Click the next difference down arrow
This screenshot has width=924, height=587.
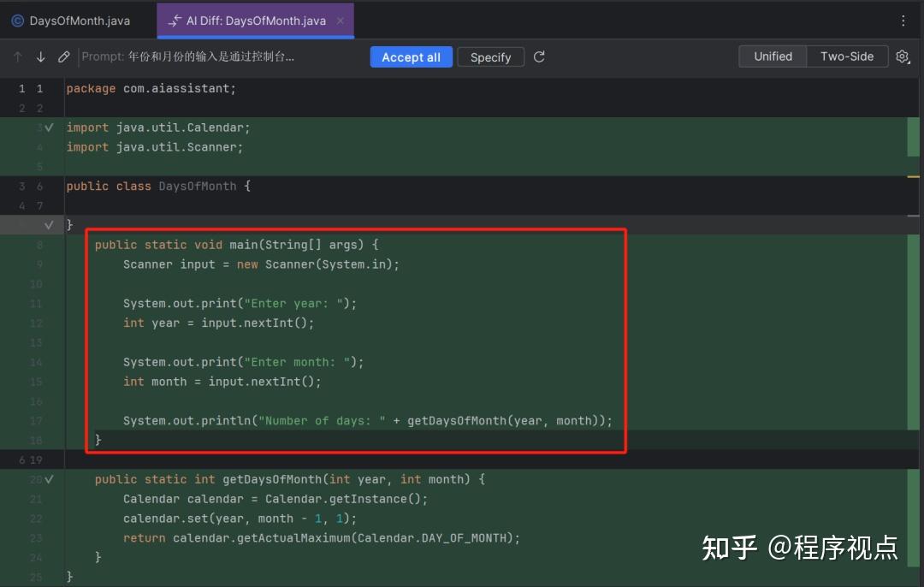click(x=40, y=56)
